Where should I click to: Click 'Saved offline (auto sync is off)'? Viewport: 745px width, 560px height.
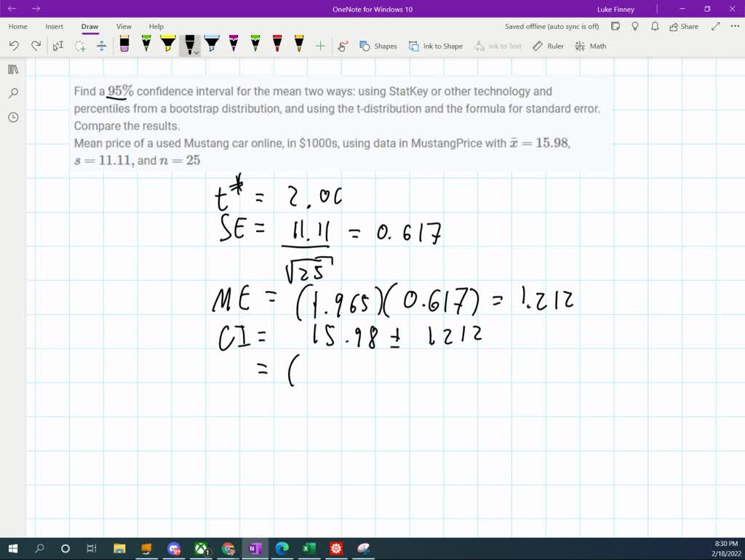point(552,26)
